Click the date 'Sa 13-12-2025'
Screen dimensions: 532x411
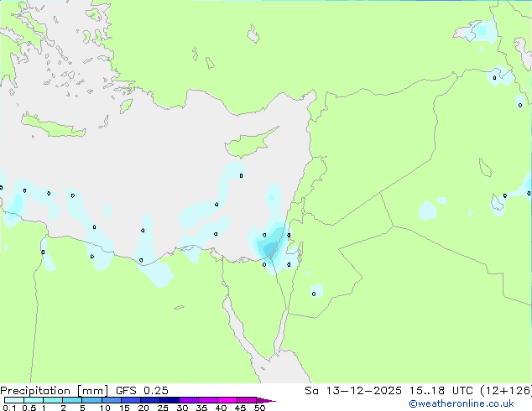coord(353,391)
